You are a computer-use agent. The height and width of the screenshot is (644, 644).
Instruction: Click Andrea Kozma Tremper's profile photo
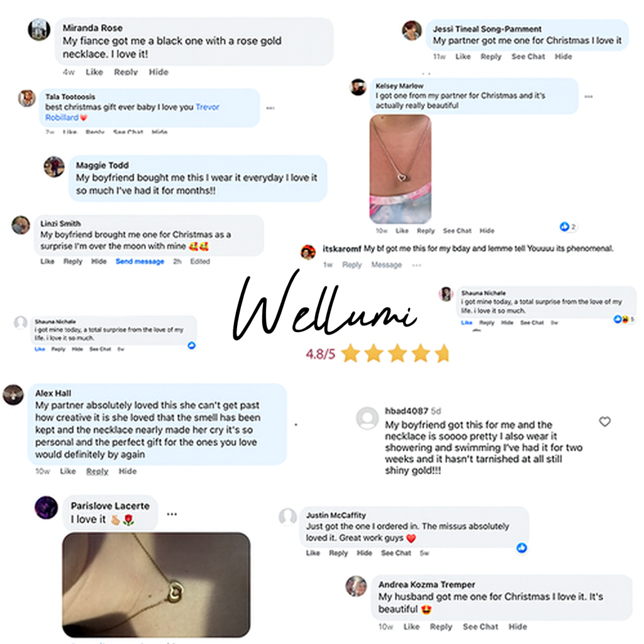356,586
